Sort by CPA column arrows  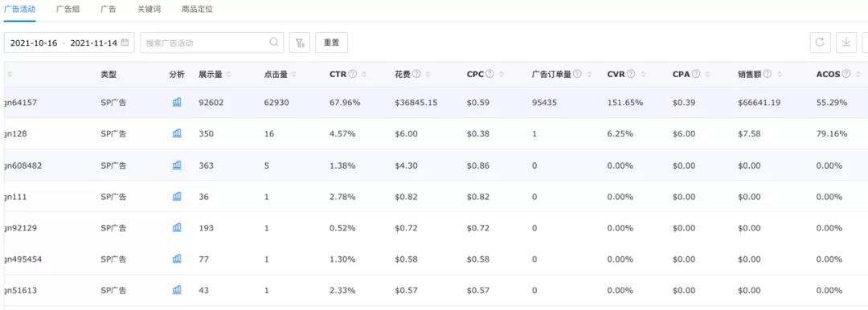(x=706, y=74)
